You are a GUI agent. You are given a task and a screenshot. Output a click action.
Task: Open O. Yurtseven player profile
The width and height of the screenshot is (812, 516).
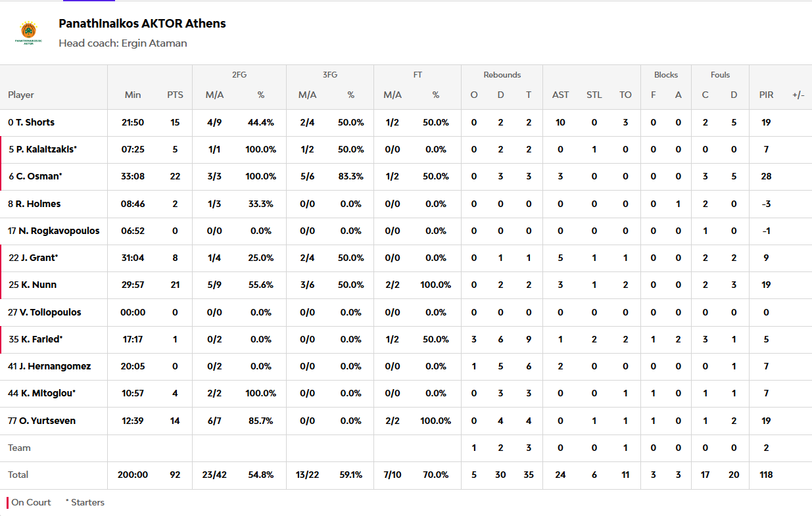(x=47, y=421)
